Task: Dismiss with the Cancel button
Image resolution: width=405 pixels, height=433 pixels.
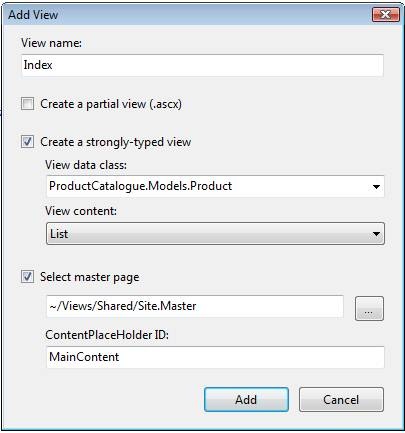Action: click(x=341, y=399)
